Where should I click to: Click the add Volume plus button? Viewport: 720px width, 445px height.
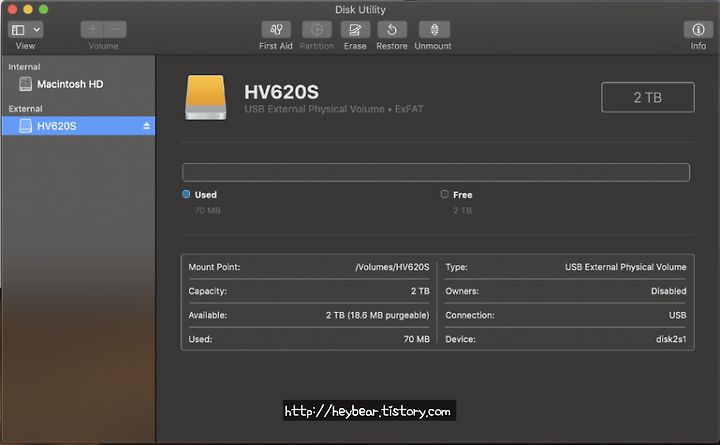tap(92, 30)
